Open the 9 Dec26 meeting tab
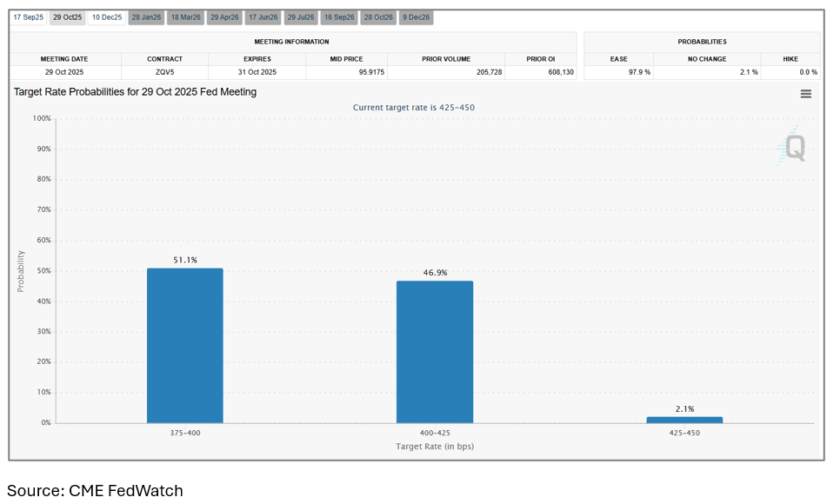 416,17
